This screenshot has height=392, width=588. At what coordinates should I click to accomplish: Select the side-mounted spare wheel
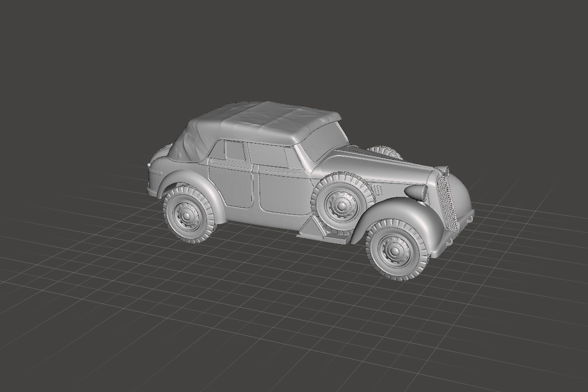[341, 204]
